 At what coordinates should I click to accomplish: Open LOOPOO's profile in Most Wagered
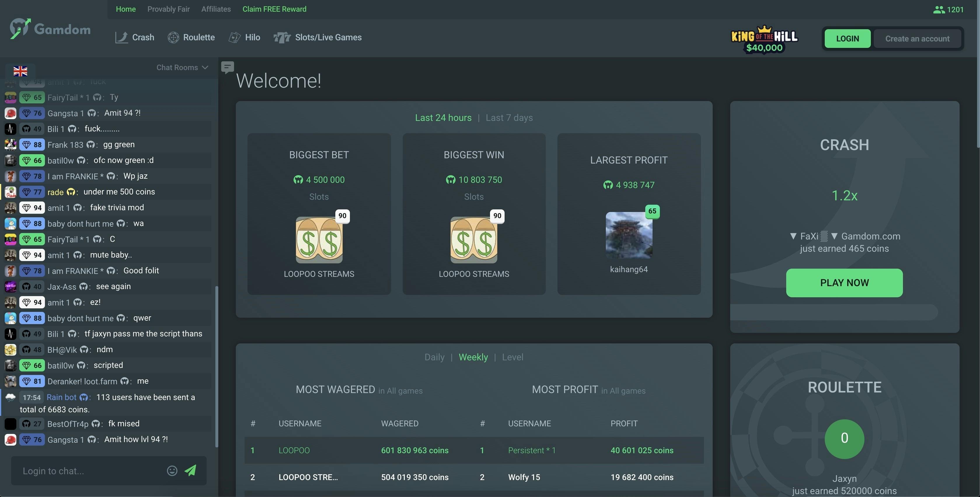[x=294, y=450]
